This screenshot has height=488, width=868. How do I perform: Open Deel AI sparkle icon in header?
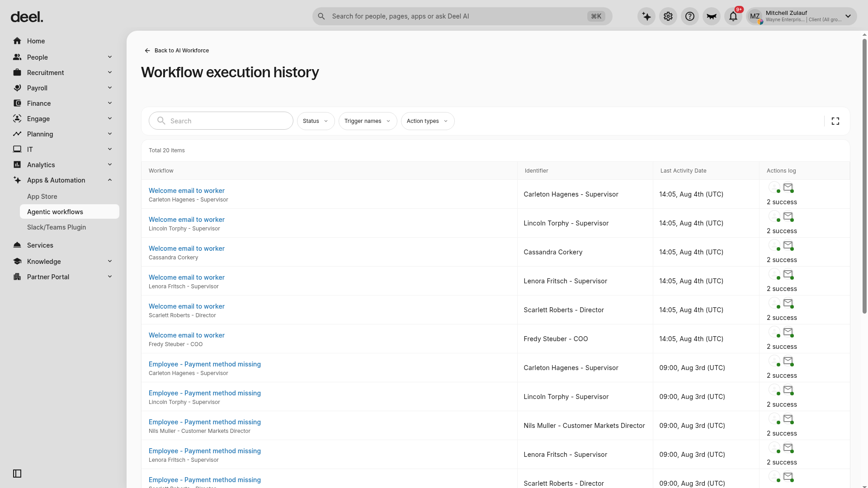[x=646, y=16]
